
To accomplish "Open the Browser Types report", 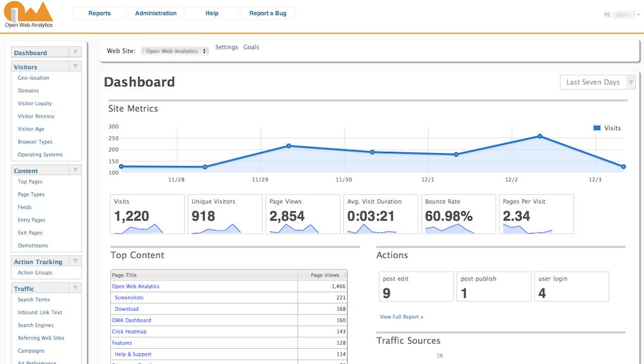I will [35, 142].
